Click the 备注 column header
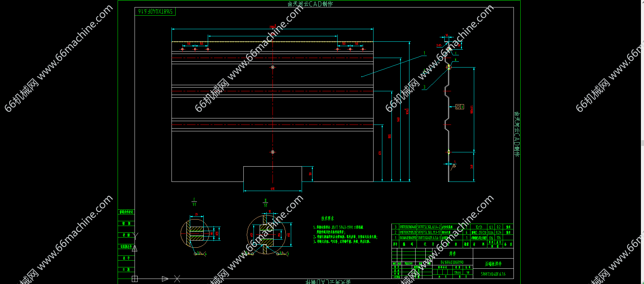 coord(508,244)
